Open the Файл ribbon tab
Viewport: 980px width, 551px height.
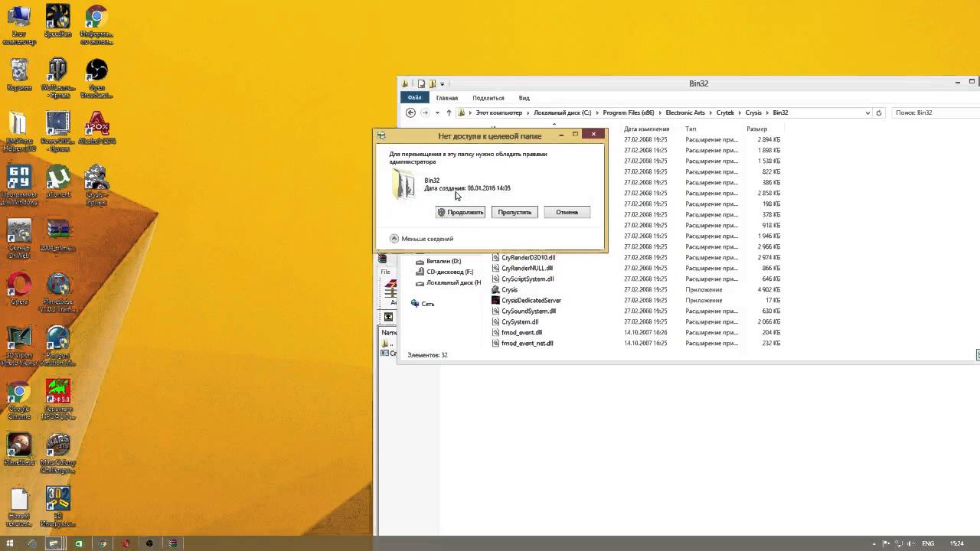coord(414,98)
